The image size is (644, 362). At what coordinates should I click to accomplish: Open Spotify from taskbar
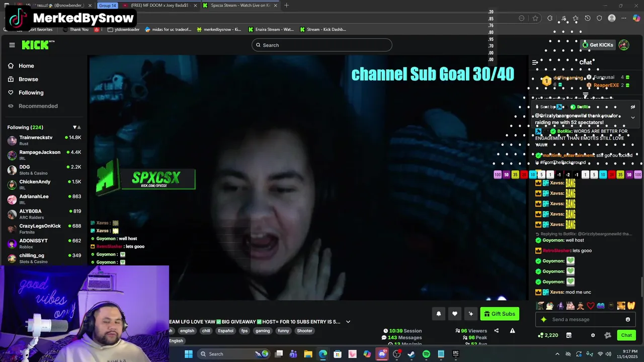click(426, 354)
